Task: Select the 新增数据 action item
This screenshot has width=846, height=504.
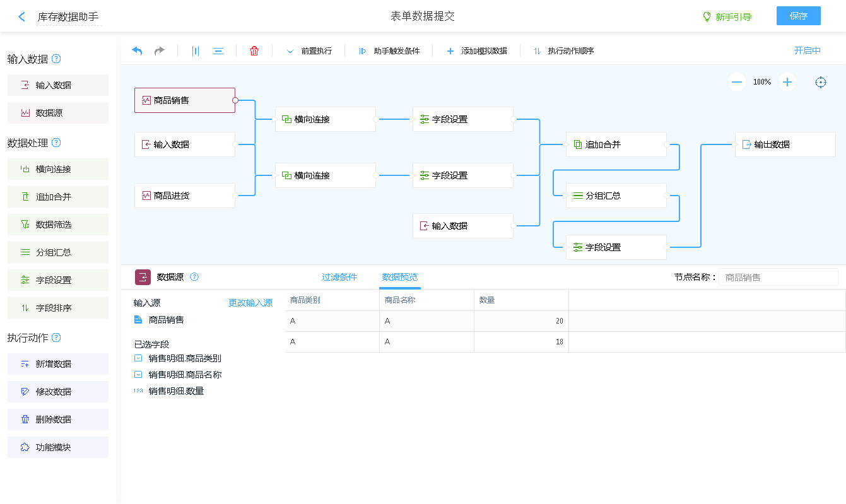Action: pos(58,364)
